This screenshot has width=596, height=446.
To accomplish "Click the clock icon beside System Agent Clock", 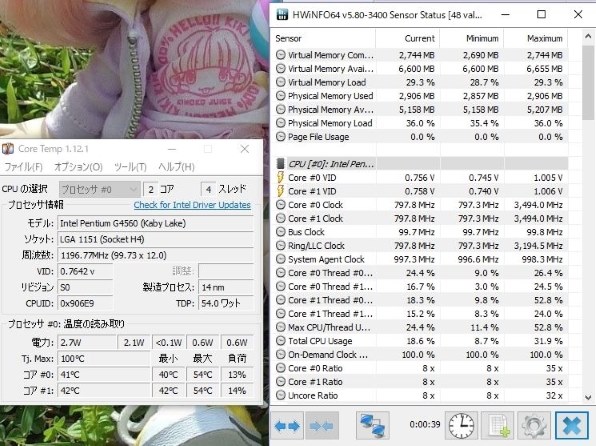I will tap(281, 259).
